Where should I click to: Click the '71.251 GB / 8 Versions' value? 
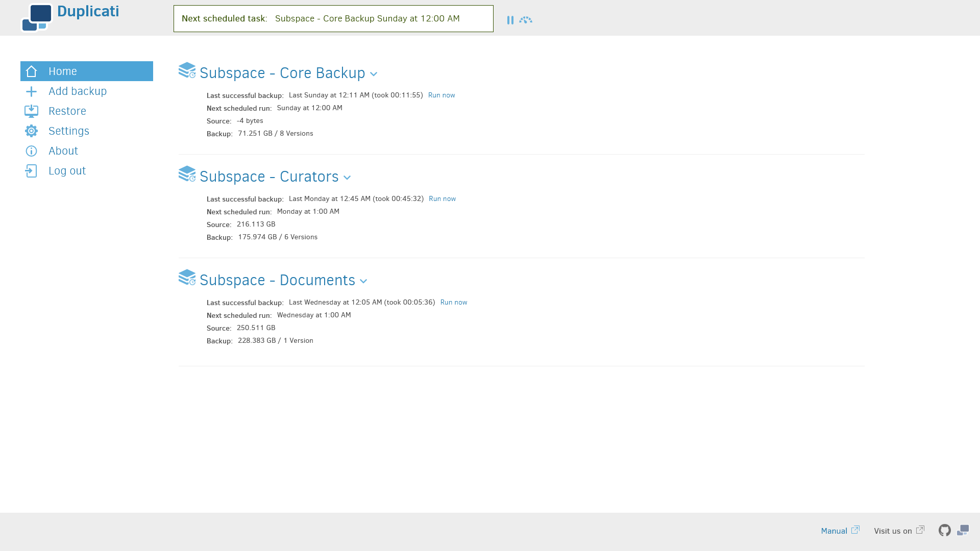(276, 134)
